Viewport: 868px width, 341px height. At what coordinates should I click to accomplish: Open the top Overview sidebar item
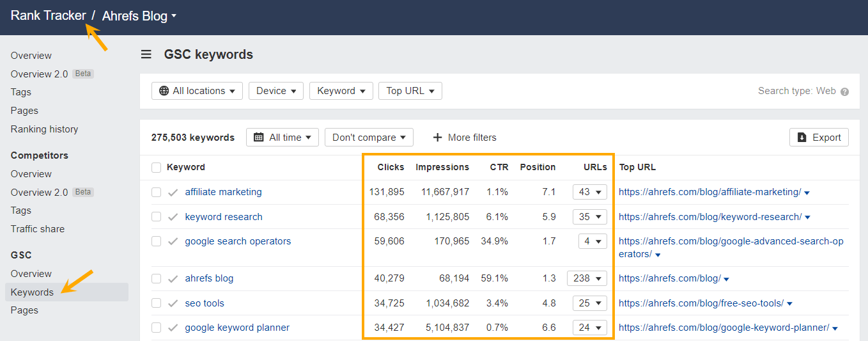31,56
